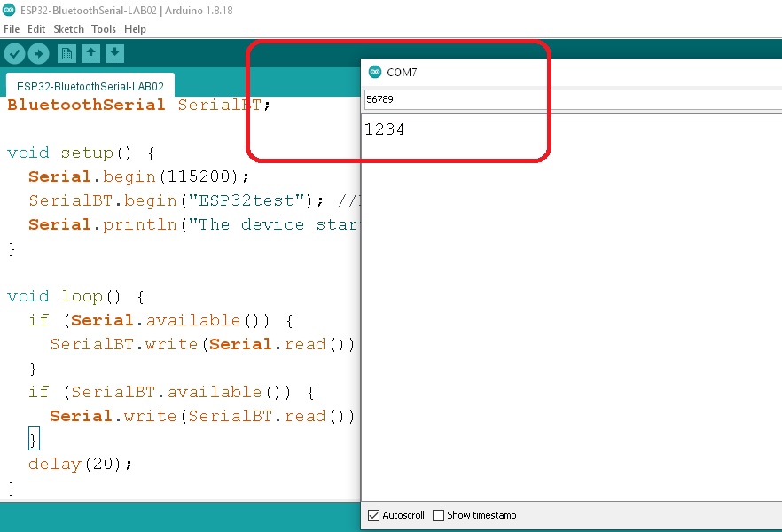782x532 pixels.
Task: Open a sketch with up-arrow icon
Action: point(90,54)
